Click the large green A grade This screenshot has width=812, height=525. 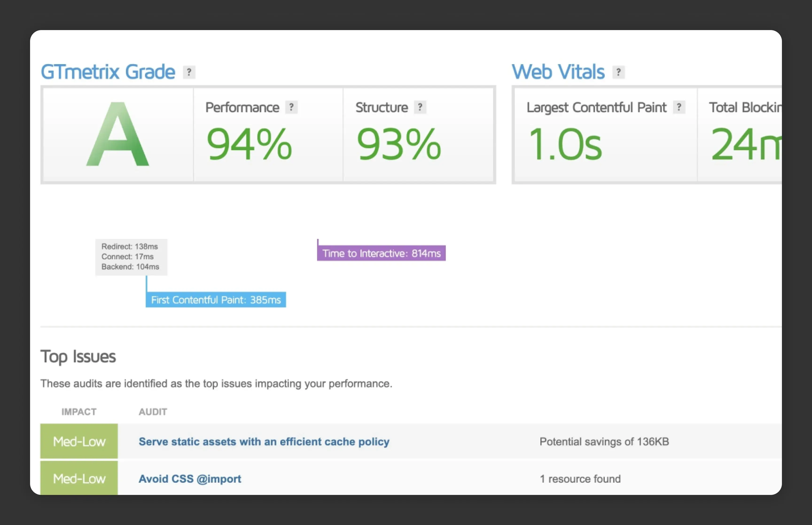click(118, 134)
